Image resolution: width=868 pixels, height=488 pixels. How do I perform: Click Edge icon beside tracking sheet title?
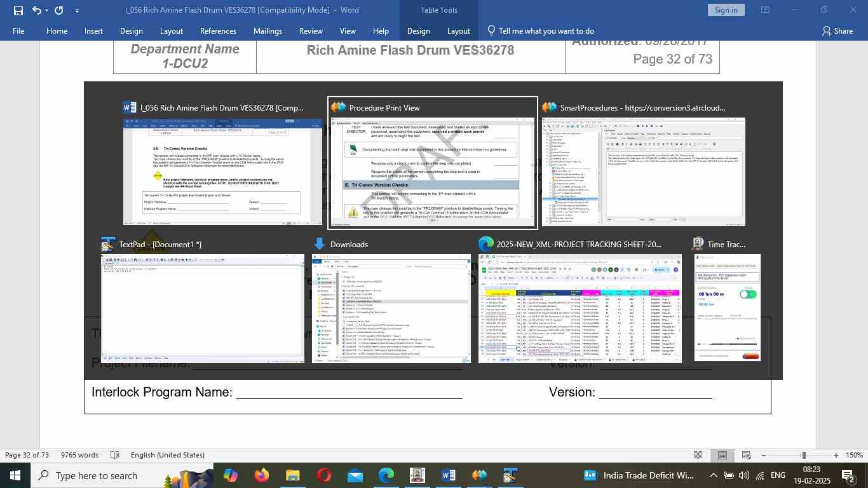(x=485, y=244)
